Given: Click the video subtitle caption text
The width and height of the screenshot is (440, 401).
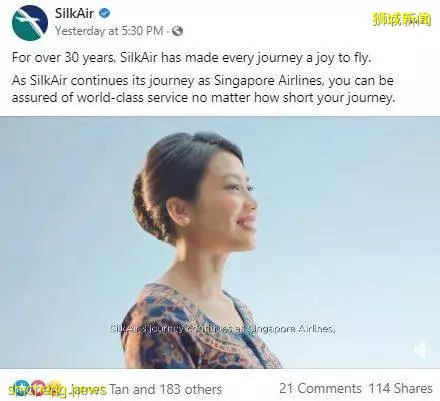Looking at the screenshot, I should pyautogui.click(x=222, y=329).
